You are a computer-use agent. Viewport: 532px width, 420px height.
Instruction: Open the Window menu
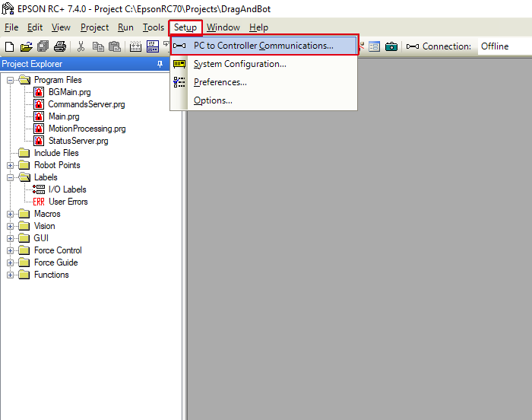click(x=223, y=27)
